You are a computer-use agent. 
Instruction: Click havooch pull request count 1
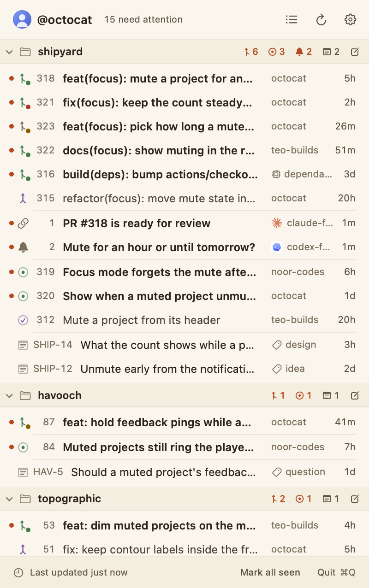tap(278, 395)
